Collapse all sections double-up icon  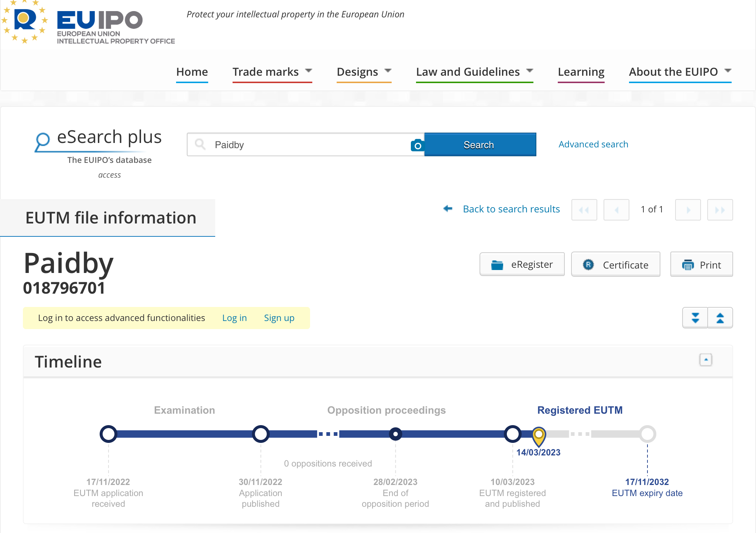[x=720, y=318]
